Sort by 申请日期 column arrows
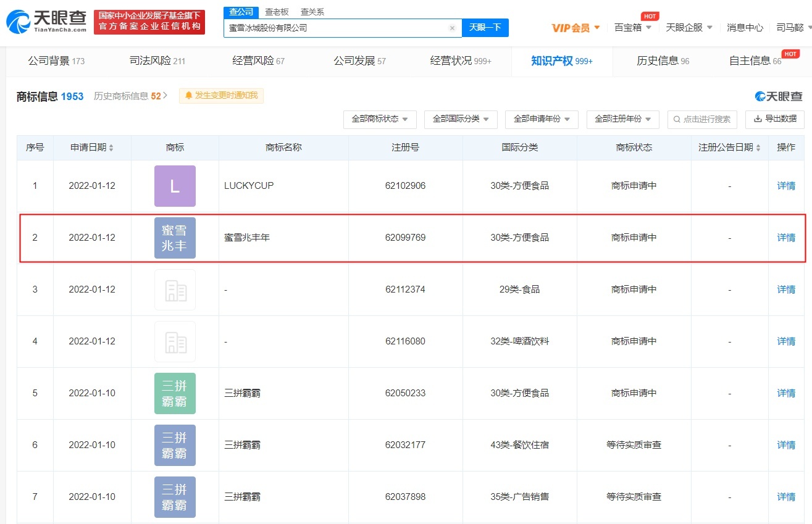 click(x=111, y=148)
